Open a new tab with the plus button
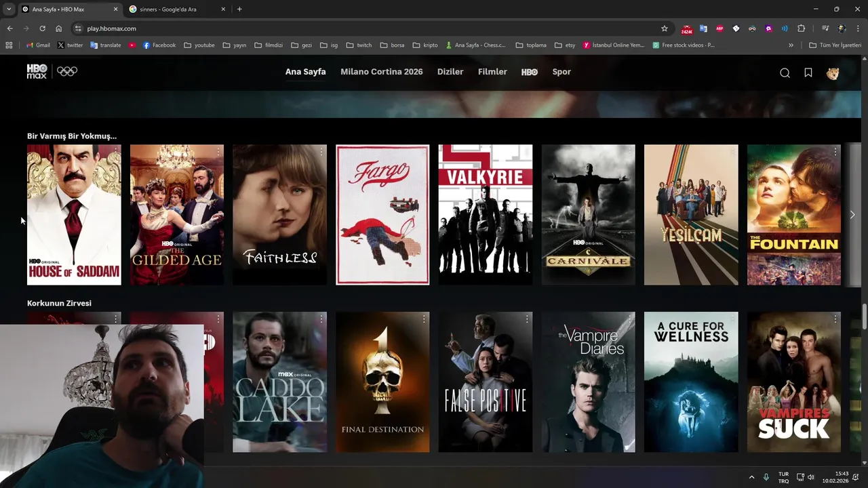Viewport: 868px width, 488px height. 239,9
